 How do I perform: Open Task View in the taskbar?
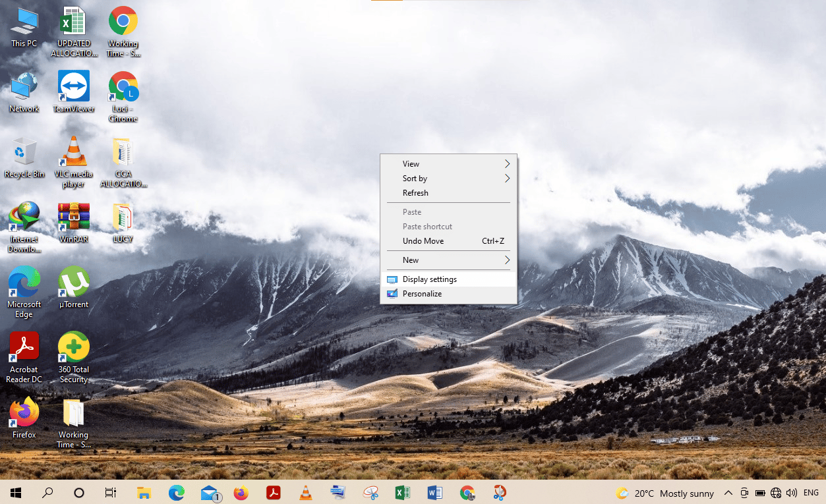111,492
